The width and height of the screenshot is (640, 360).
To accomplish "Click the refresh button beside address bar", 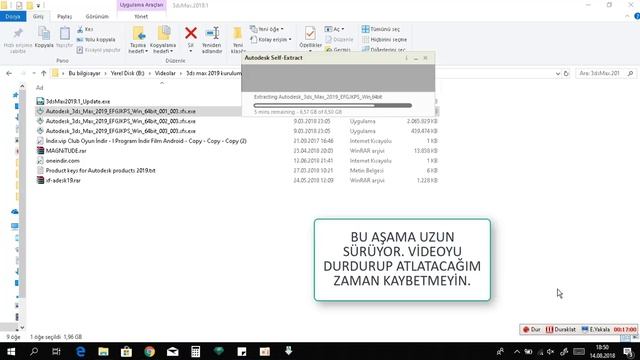I will pyautogui.click(x=566, y=73).
